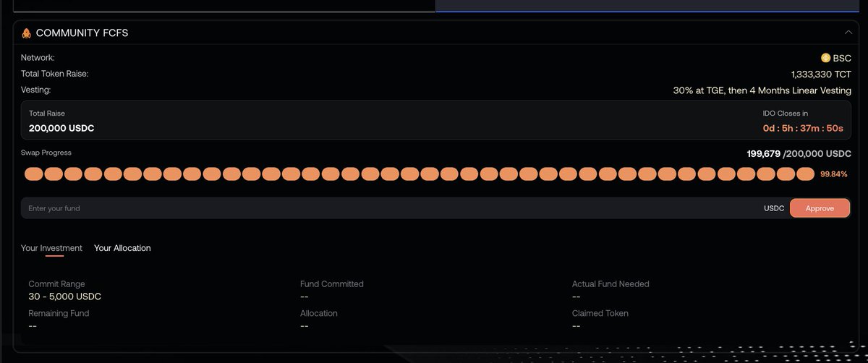Collapse the COMMUNITY FCFS section chevron
This screenshot has height=363, width=868.
click(x=848, y=33)
